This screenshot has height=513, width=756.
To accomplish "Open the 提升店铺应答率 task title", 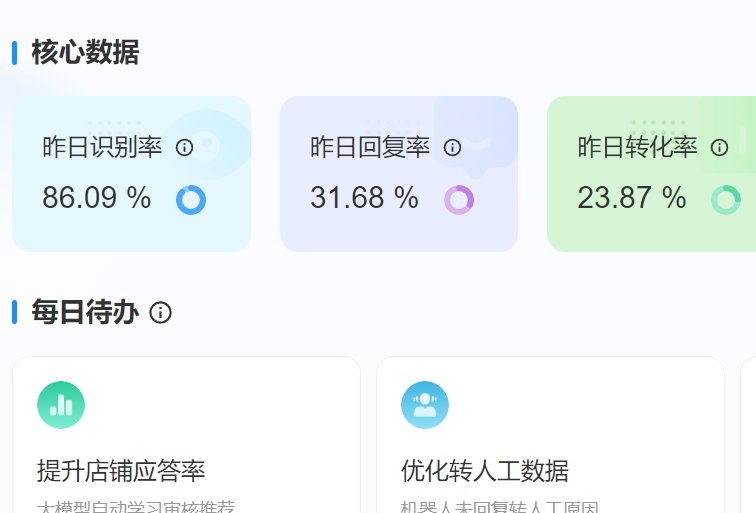I will (x=121, y=470).
